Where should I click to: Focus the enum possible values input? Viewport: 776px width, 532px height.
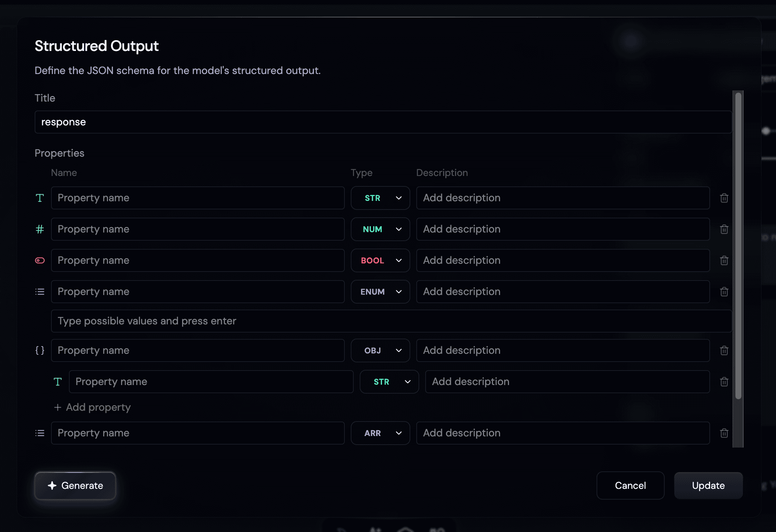point(391,321)
